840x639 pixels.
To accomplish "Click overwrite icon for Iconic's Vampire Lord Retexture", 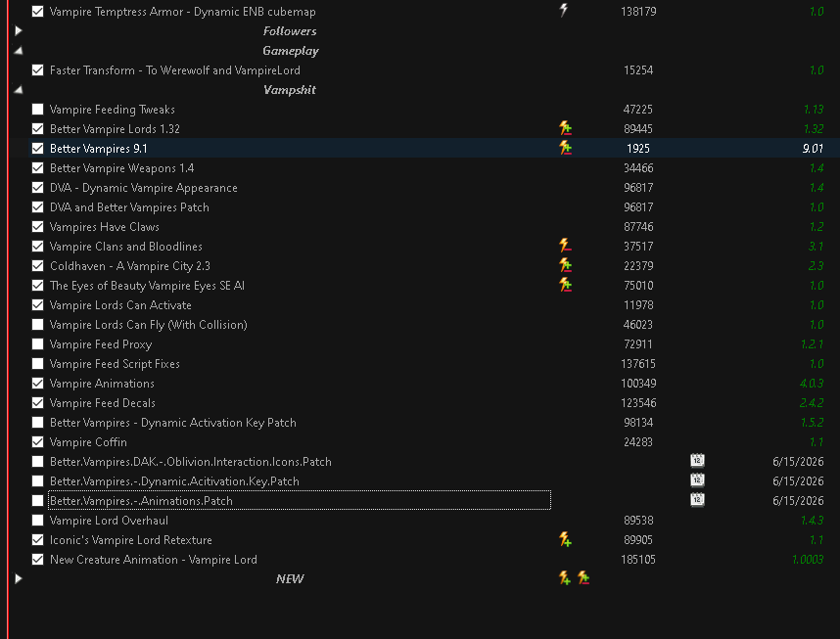I will [565, 539].
